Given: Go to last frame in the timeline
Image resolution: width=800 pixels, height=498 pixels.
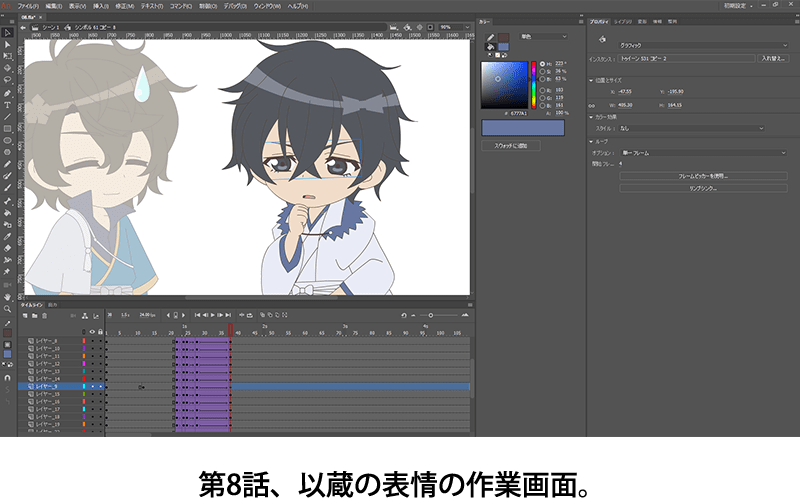Looking at the screenshot, I should pos(228,315).
